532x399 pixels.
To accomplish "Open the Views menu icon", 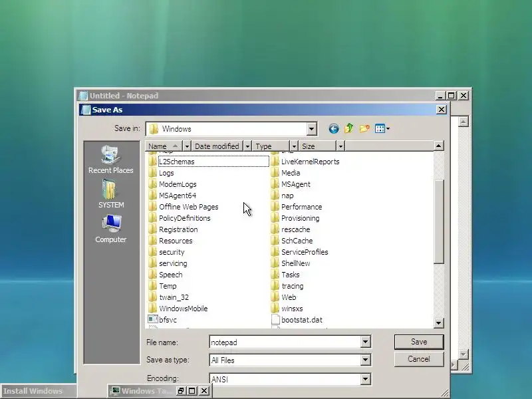I will coord(382,128).
